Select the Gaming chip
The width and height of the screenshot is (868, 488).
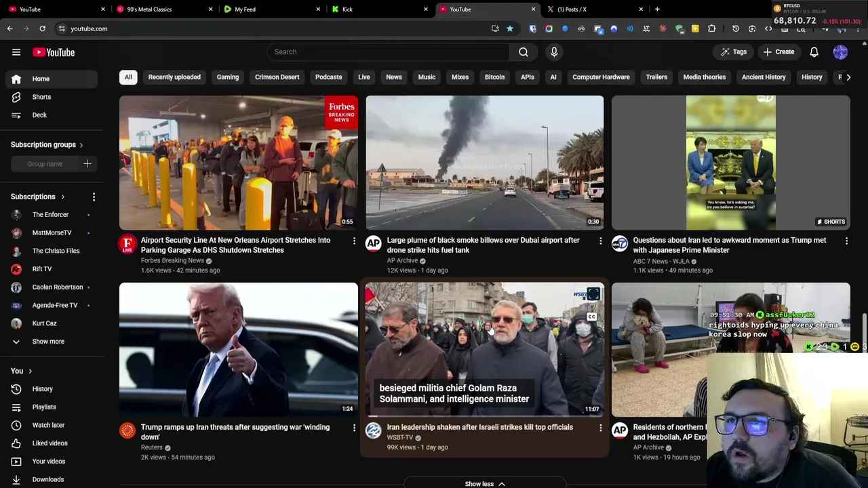coord(228,77)
